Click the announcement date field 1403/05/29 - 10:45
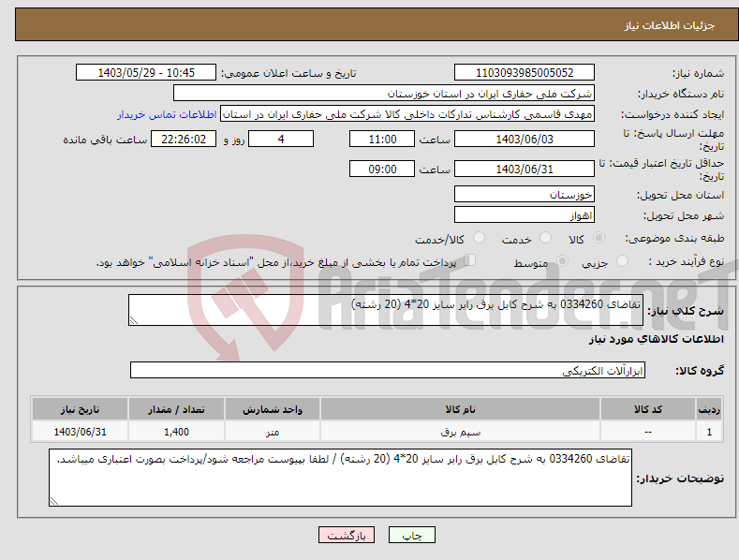This screenshot has height=560, width=739. pyautogui.click(x=145, y=73)
